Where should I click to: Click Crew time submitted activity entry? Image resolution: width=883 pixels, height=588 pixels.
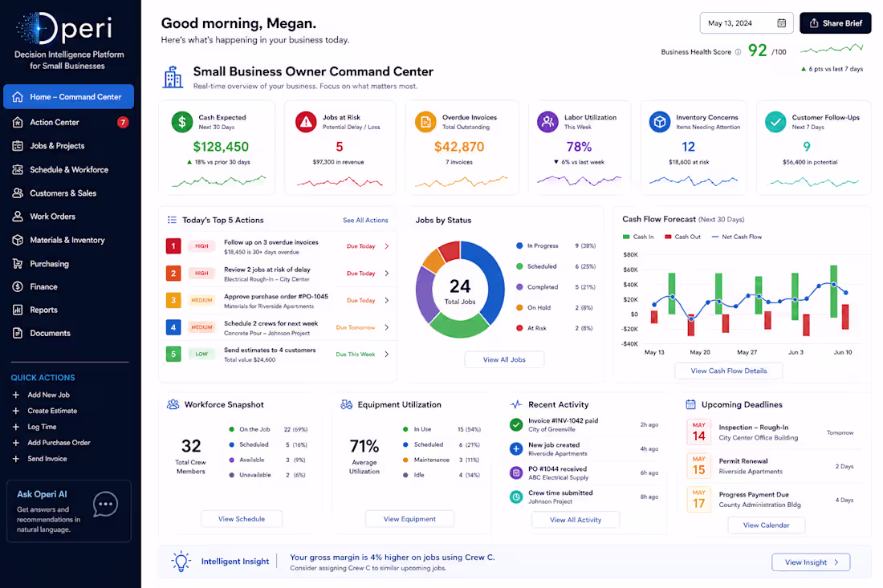point(584,497)
